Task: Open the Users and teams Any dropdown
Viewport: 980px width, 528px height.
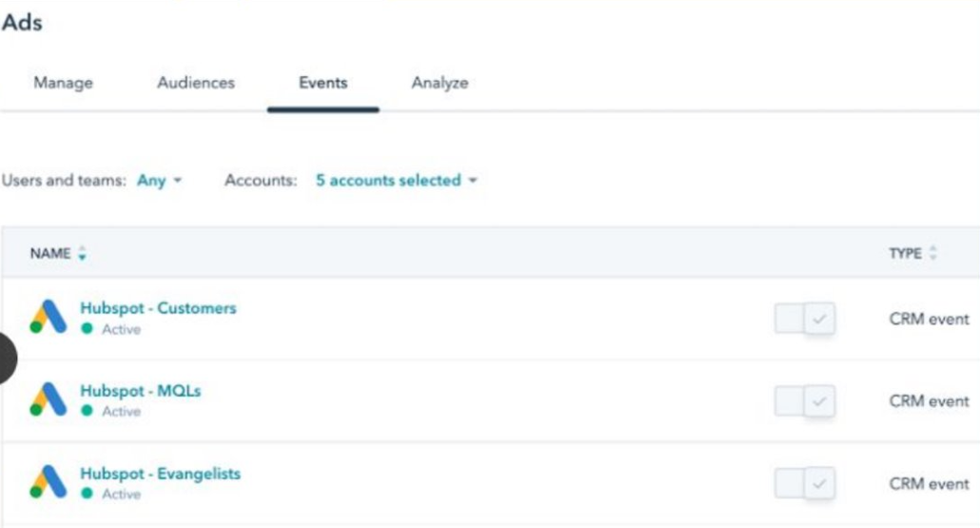Action: [160, 181]
